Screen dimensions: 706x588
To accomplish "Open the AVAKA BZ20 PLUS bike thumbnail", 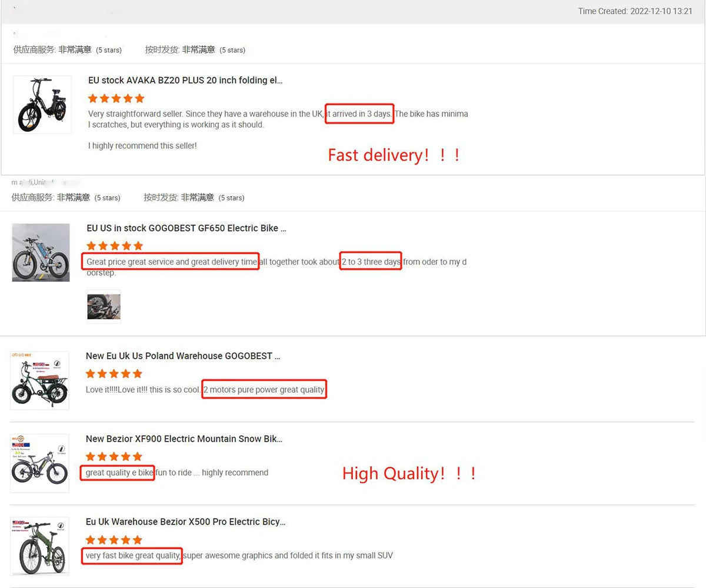I will pyautogui.click(x=42, y=105).
